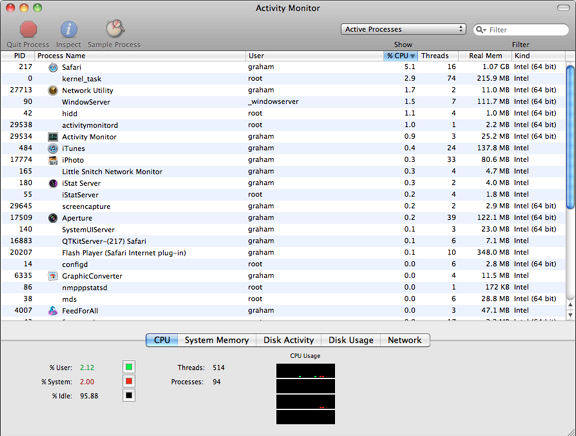576x436 pixels.
Task: Sort by the PID column header
Action: (18, 56)
